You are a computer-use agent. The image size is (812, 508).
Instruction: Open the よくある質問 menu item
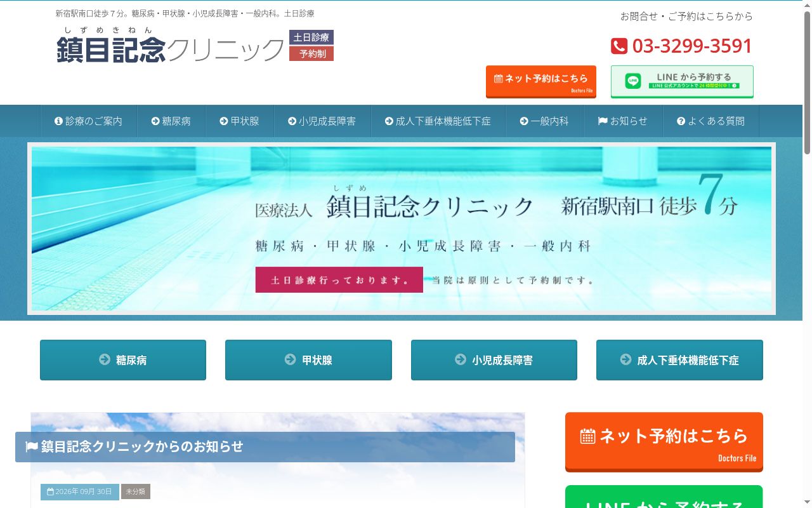710,121
